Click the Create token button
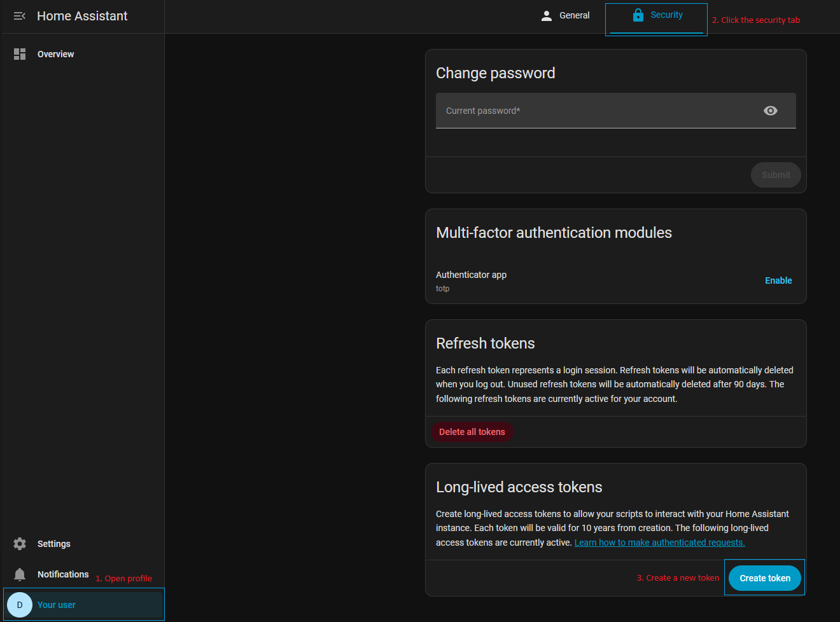The height and width of the screenshot is (622, 840). 765,578
